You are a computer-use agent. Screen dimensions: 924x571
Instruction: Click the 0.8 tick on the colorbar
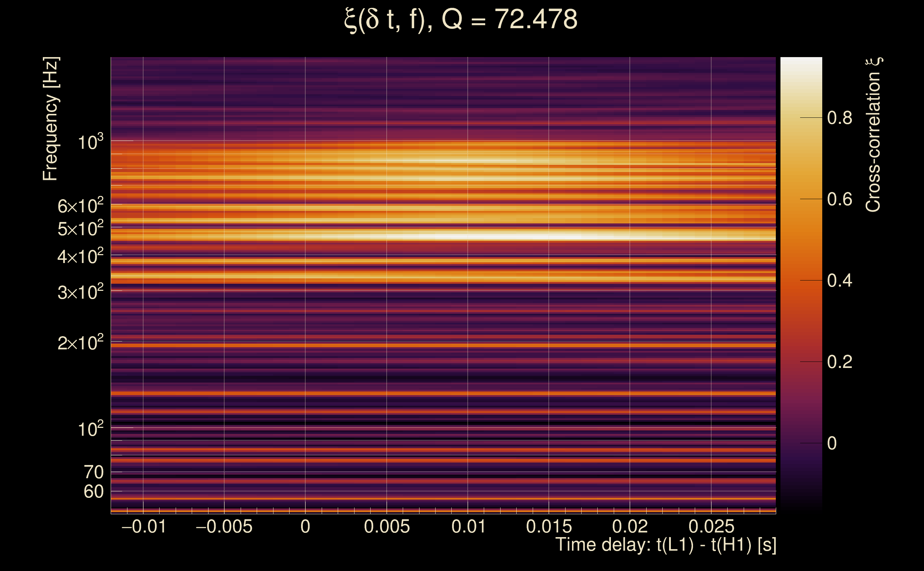point(839,118)
